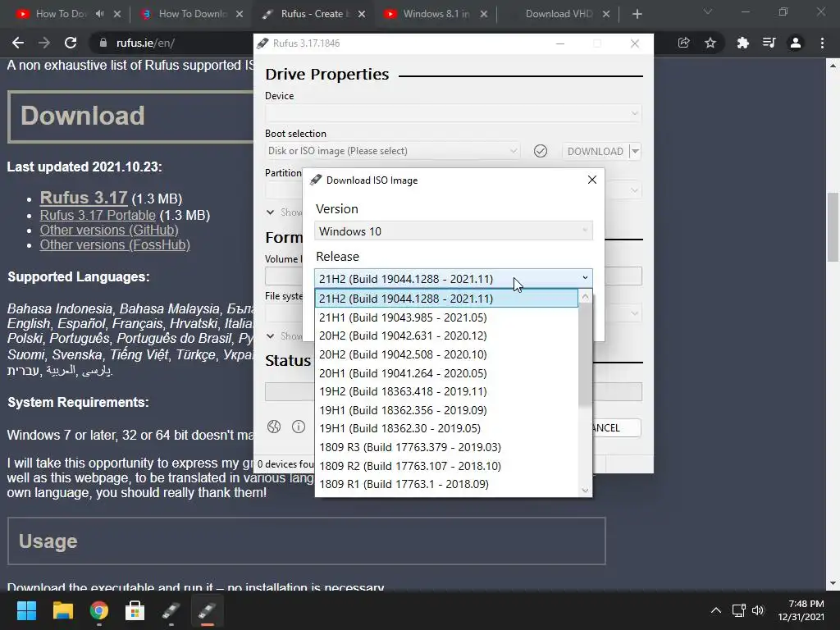Switch to first How To Do YouTube tab
This screenshot has height=630, width=840.
[59, 14]
